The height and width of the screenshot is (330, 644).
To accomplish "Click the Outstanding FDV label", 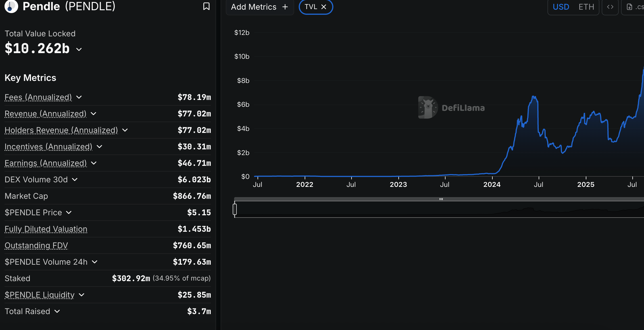I will tap(36, 246).
